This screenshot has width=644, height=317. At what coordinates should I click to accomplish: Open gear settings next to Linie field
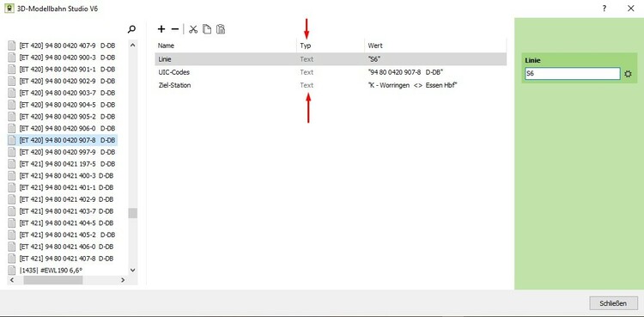pyautogui.click(x=628, y=74)
